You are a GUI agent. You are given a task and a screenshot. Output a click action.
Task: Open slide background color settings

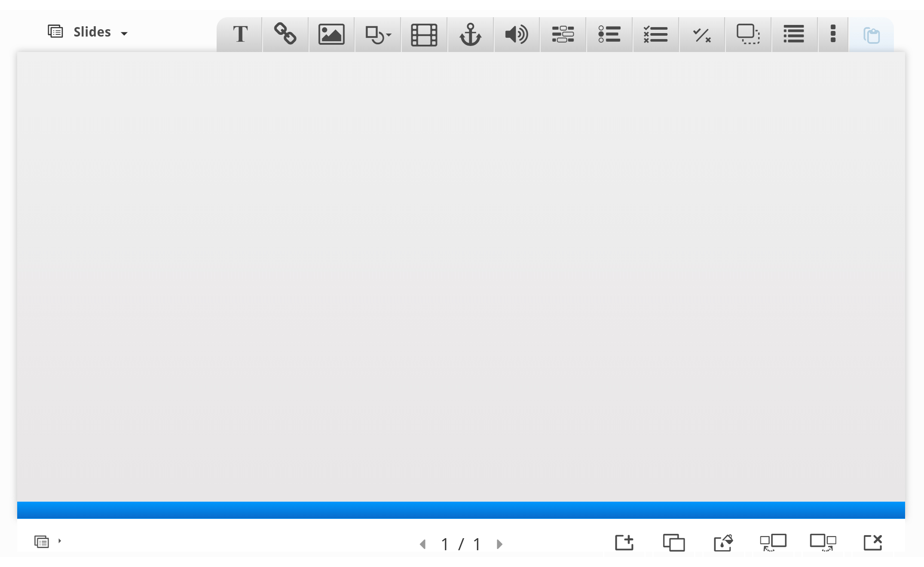[x=723, y=542]
